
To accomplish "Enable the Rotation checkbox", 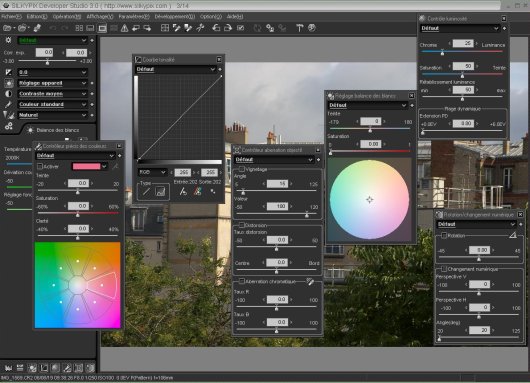I will click(x=444, y=235).
